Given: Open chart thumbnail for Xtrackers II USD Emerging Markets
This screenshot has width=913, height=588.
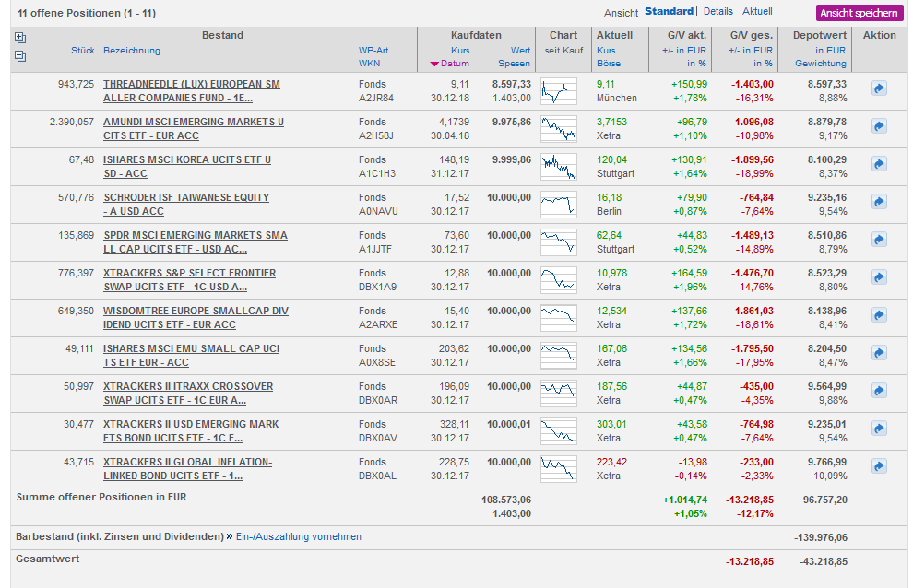Looking at the screenshot, I should click(x=560, y=429).
